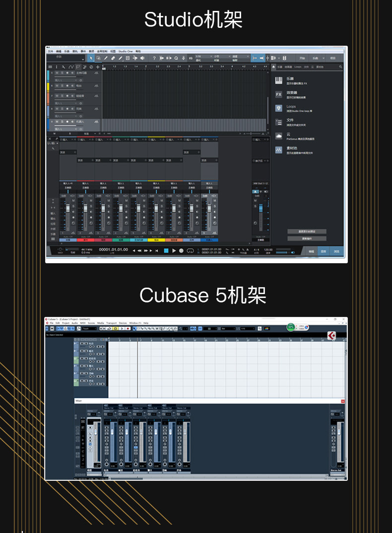Solo channel 1 in Studio One mixer
Screen dimensions: 392x533
73,206
